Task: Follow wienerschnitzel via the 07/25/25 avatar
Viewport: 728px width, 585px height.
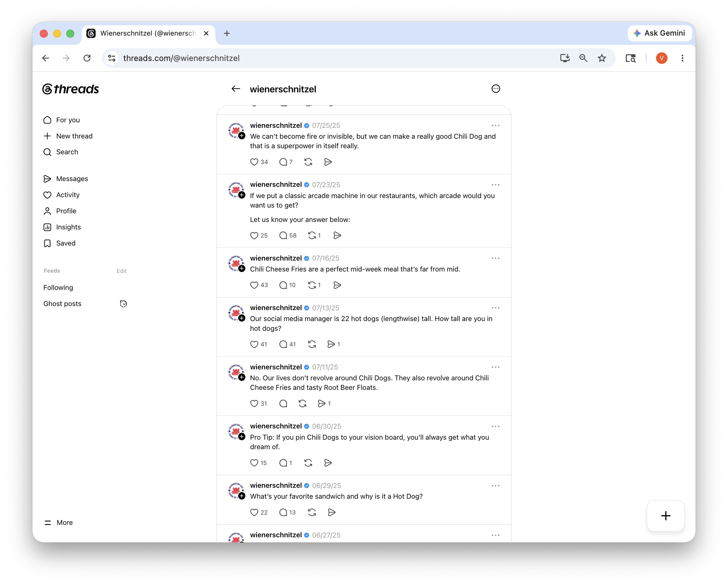Action: tap(242, 136)
